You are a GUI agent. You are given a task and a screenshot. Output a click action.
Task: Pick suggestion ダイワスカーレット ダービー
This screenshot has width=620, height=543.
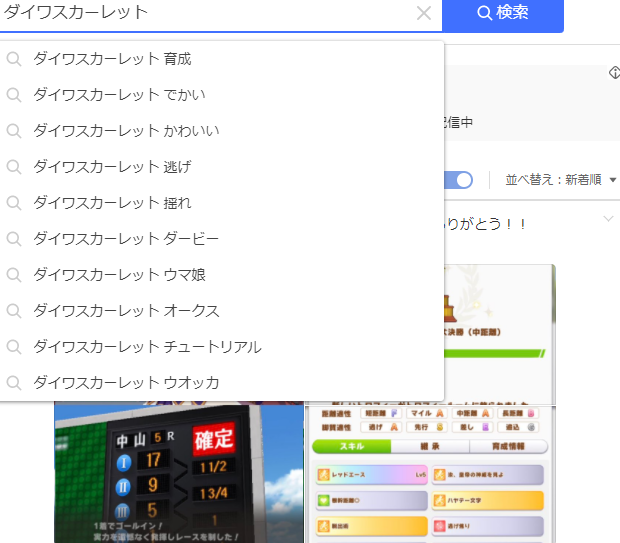point(221,239)
